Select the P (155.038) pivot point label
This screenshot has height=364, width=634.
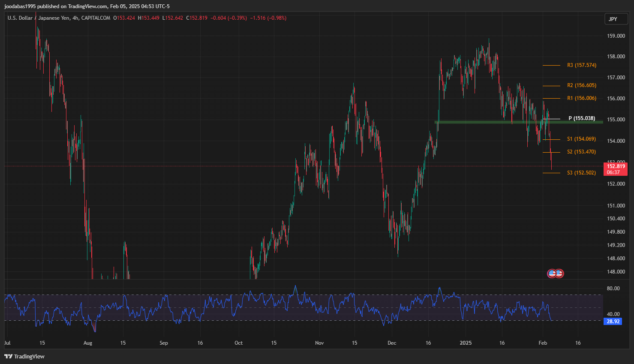[581, 118]
